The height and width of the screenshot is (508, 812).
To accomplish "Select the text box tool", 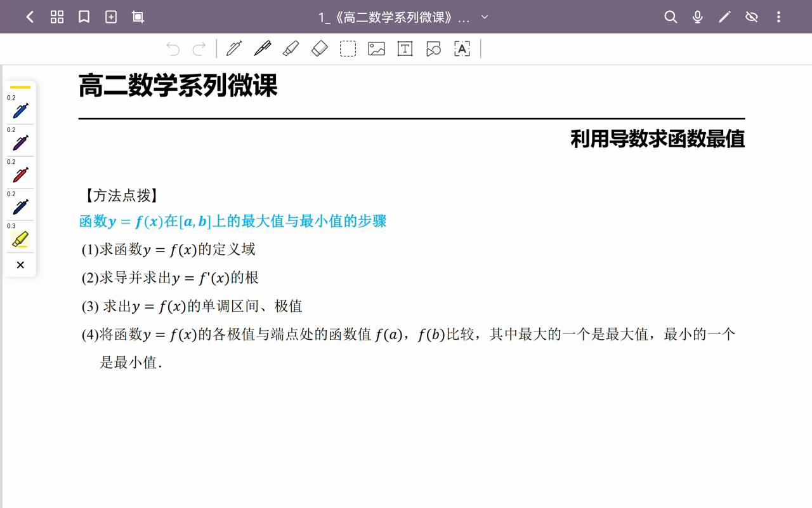I will (x=405, y=48).
